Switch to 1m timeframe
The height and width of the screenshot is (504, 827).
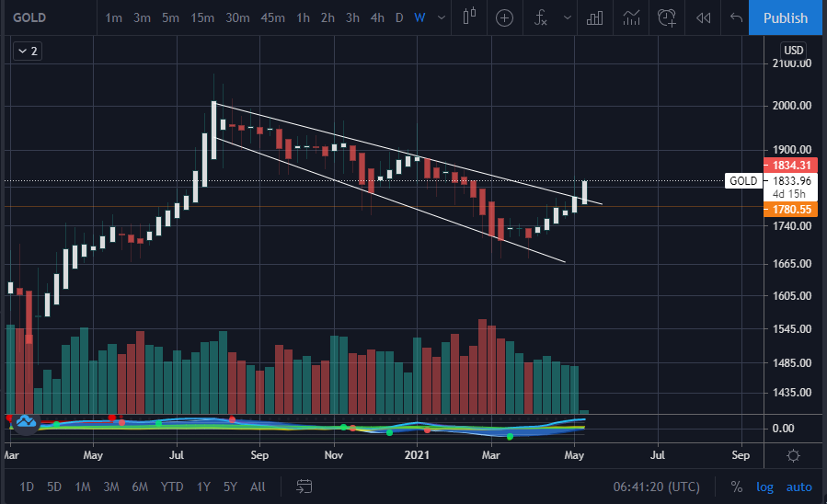click(113, 17)
